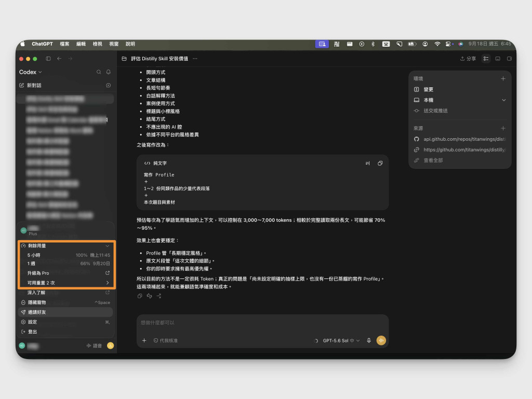Open the 代我核准 approval option

(166, 340)
